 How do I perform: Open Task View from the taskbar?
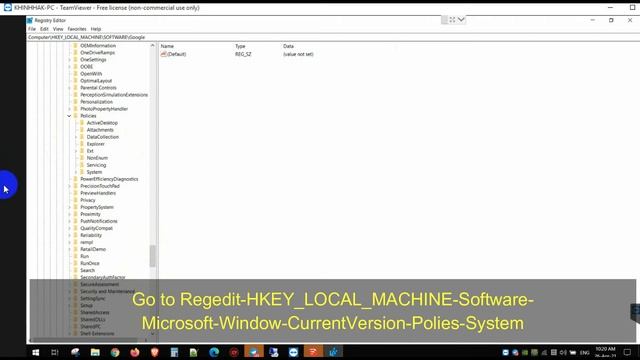pyautogui.click(x=55, y=352)
